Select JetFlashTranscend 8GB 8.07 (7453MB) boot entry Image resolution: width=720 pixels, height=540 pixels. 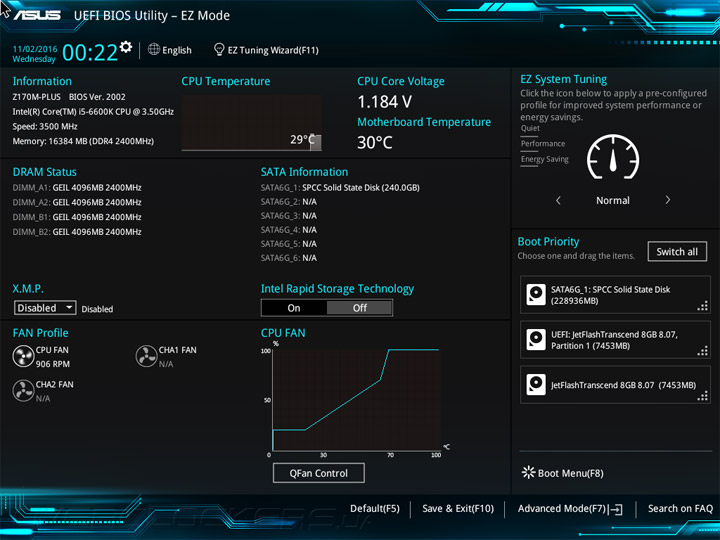pyautogui.click(x=615, y=385)
